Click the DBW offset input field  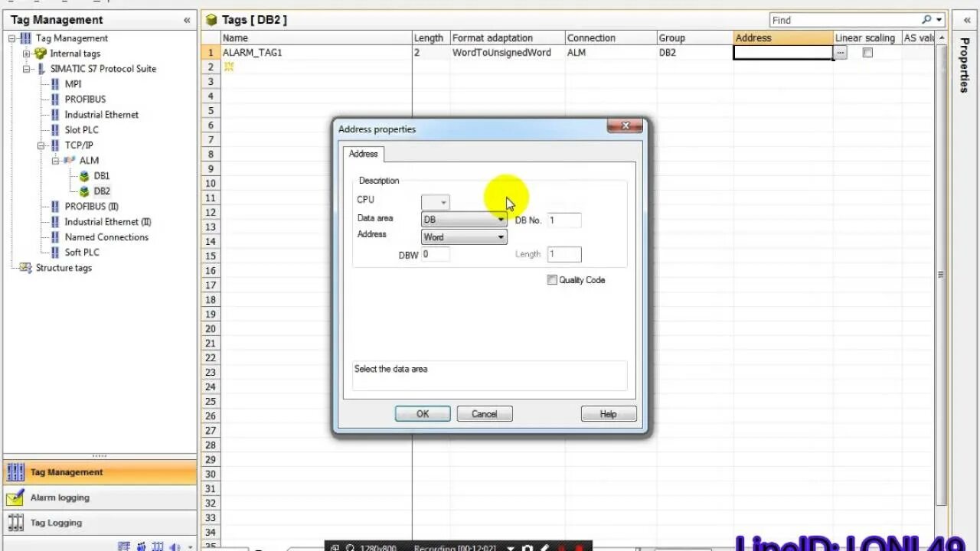pos(435,254)
